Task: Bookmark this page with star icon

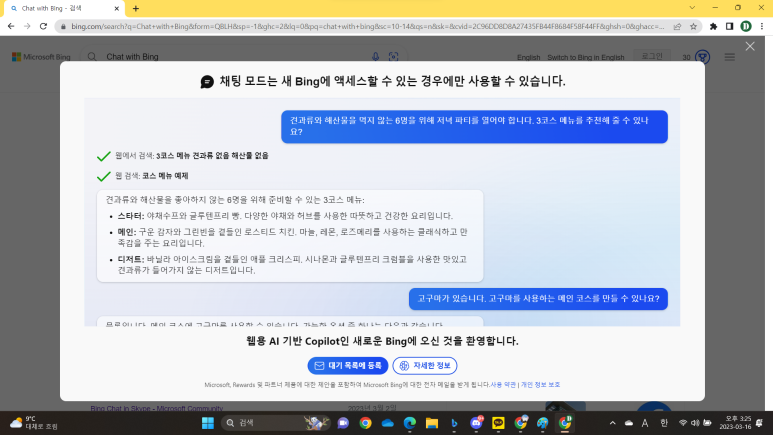Action: click(x=693, y=26)
